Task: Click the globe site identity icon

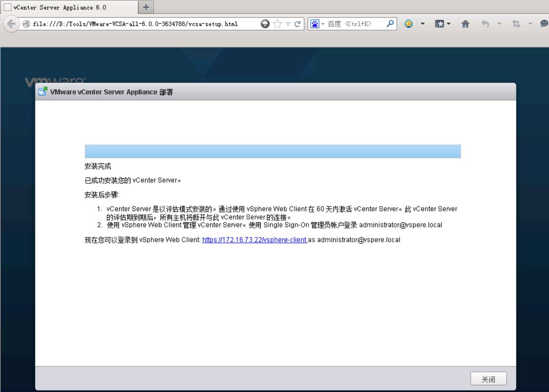Action: coord(26,24)
